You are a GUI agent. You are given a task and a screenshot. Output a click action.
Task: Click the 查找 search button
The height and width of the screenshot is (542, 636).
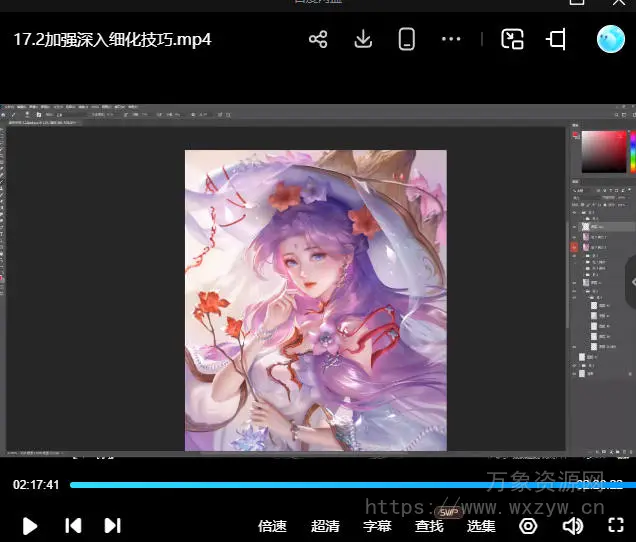(x=429, y=526)
